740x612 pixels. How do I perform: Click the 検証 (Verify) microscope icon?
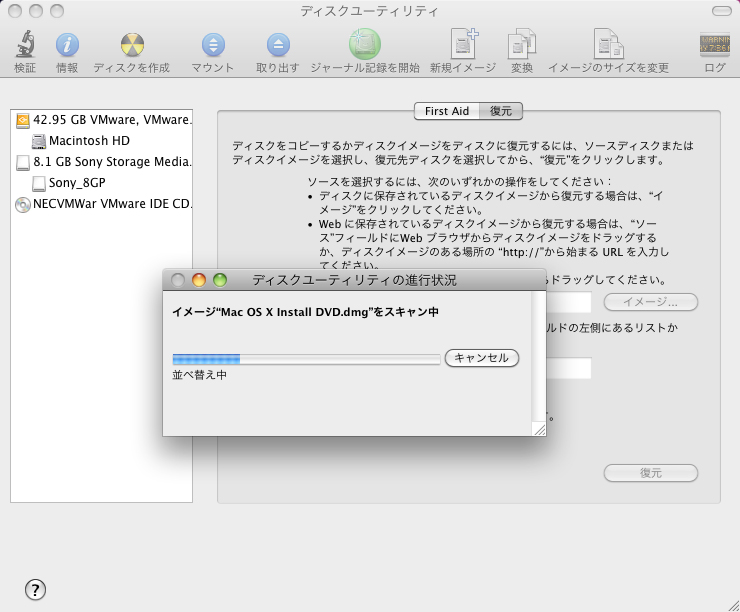coord(25,44)
